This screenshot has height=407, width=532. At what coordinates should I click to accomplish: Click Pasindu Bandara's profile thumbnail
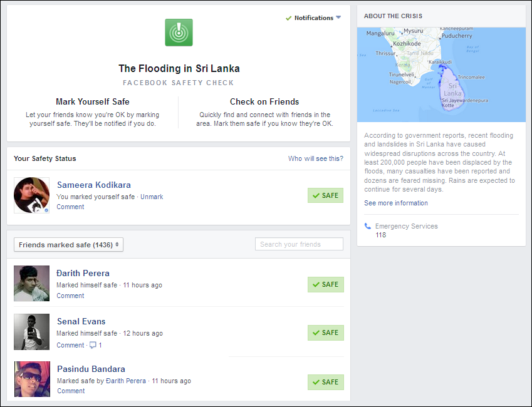(x=32, y=379)
